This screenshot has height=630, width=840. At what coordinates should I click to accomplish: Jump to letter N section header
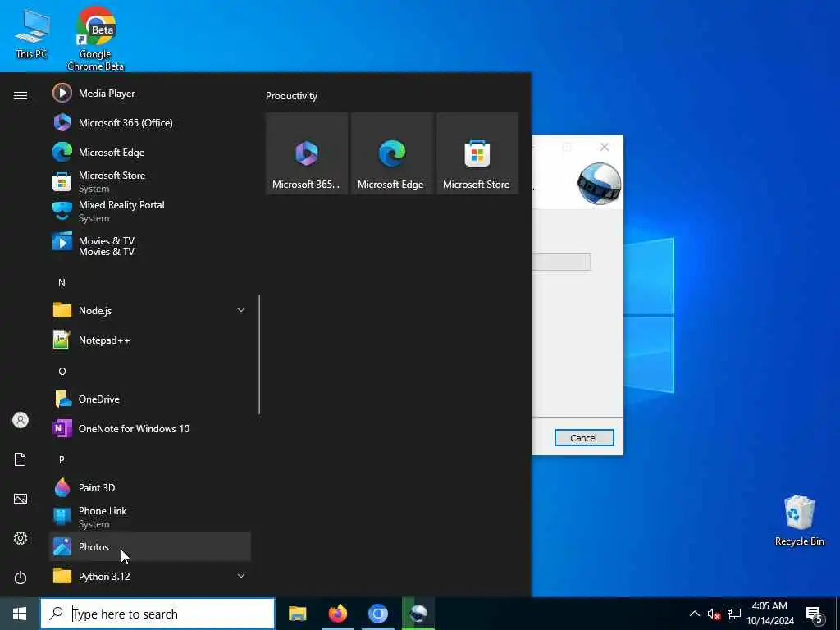click(62, 282)
